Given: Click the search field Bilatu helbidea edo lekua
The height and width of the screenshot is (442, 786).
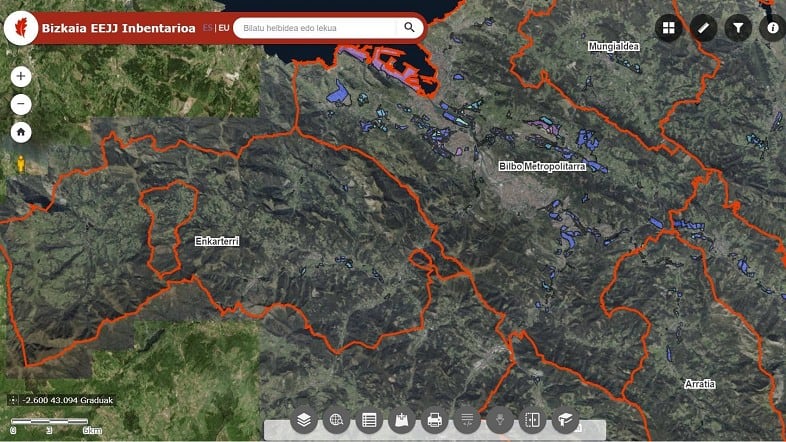Looking at the screenshot, I should click(315, 28).
